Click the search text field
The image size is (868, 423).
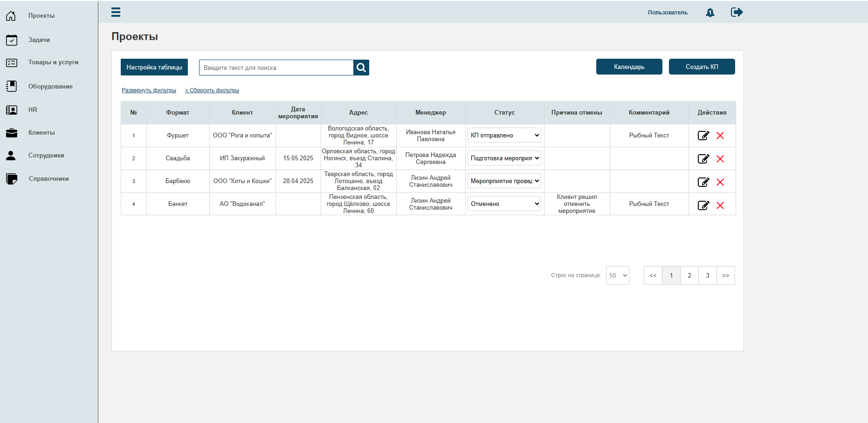pyautogui.click(x=276, y=68)
